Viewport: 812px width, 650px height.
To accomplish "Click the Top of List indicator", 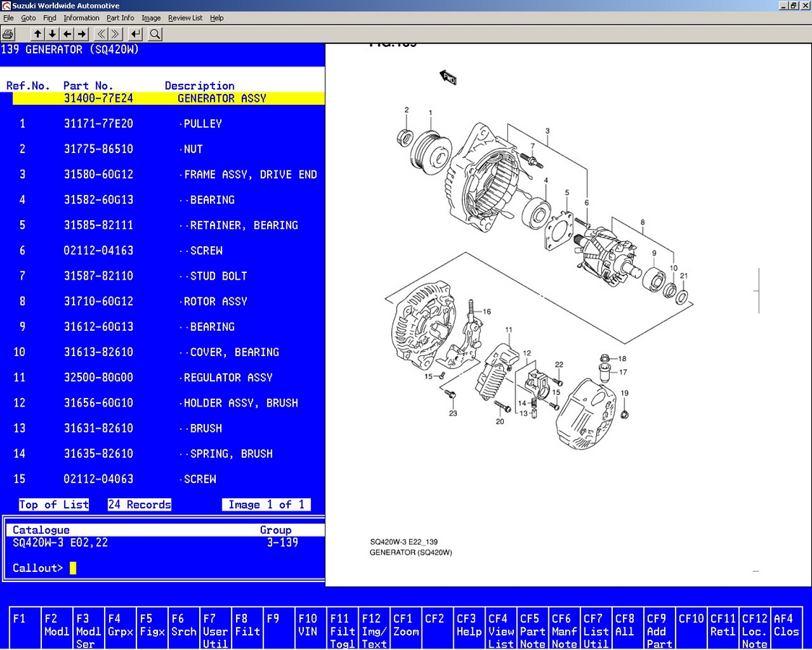I will (54, 505).
